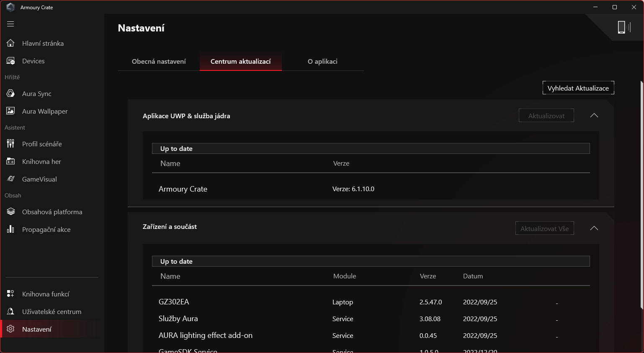Collapse the Aplikace UWP & služba jádra section
This screenshot has width=644, height=353.
[x=594, y=116]
